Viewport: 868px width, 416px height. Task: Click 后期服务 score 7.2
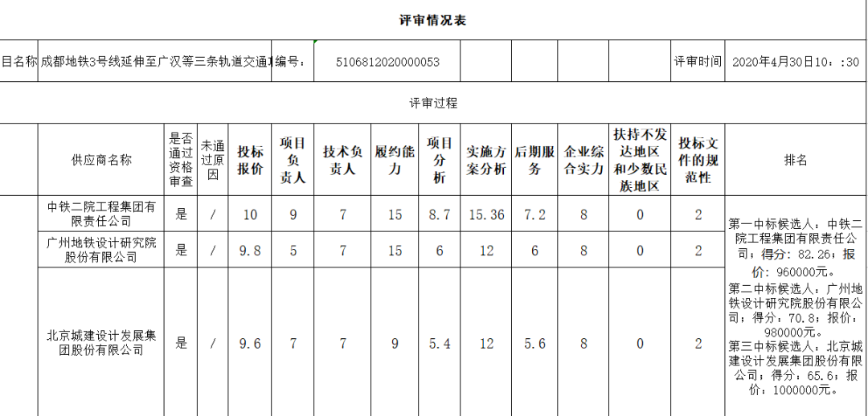[x=534, y=214]
